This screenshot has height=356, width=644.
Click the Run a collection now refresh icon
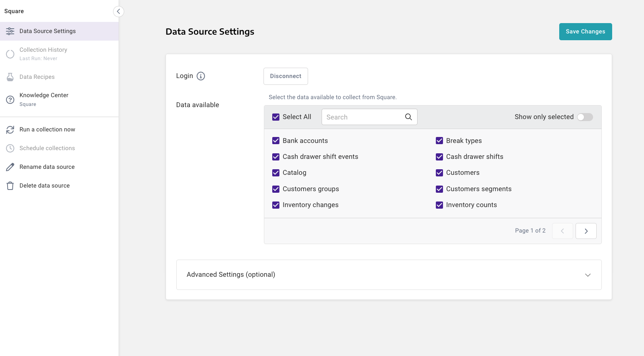pyautogui.click(x=10, y=130)
